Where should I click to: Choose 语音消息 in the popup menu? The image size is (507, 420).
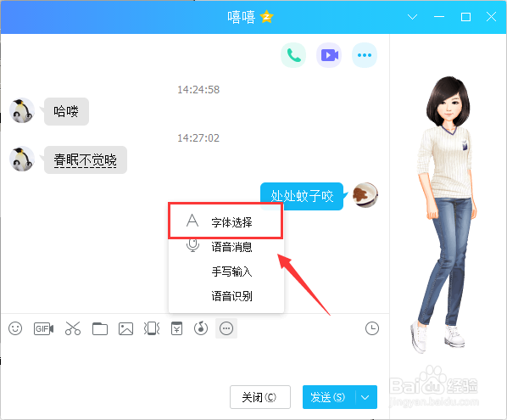(x=226, y=247)
